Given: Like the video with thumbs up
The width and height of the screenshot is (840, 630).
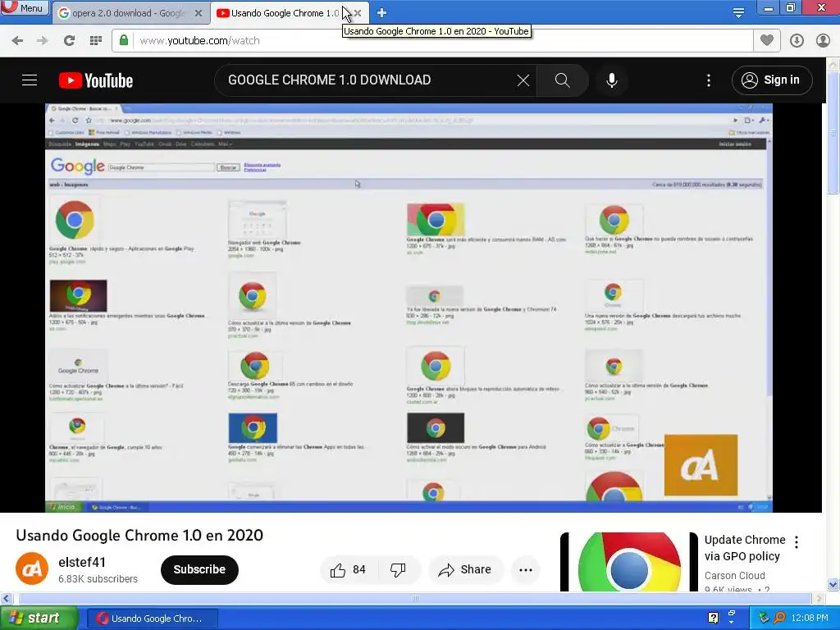Looking at the screenshot, I should coord(349,570).
